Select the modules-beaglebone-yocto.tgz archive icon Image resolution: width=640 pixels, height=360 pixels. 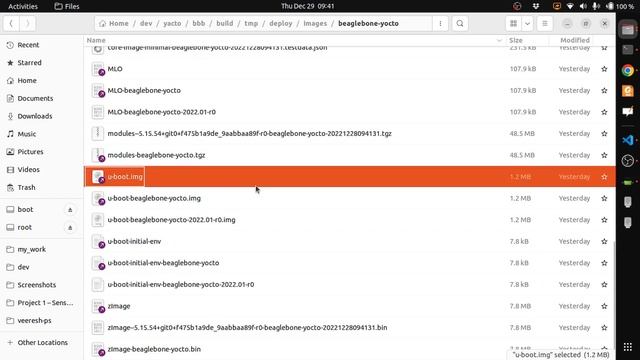click(98, 155)
